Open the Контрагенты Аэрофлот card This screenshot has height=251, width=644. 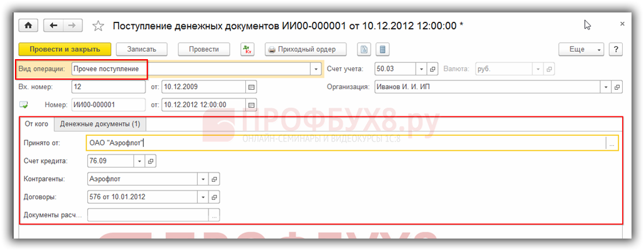[x=214, y=179]
